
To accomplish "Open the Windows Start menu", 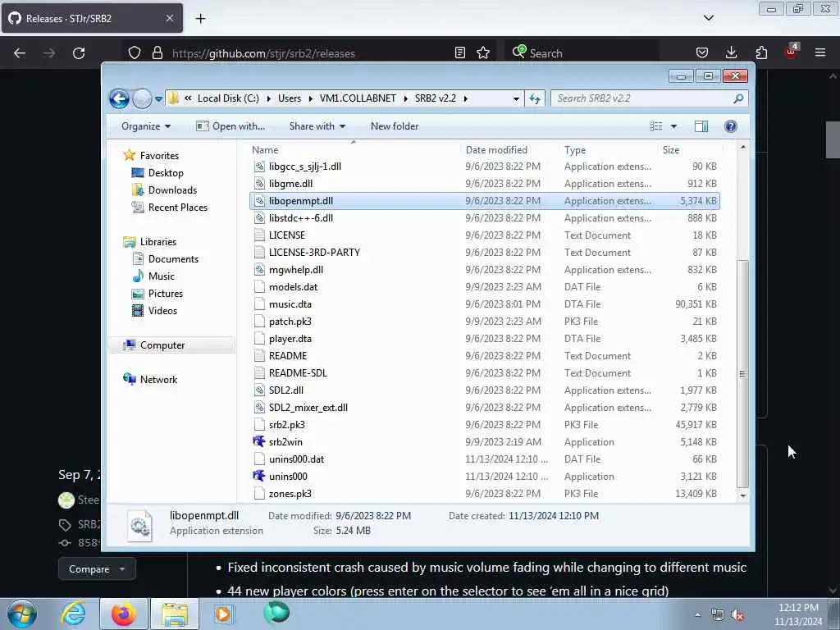I will 22,614.
